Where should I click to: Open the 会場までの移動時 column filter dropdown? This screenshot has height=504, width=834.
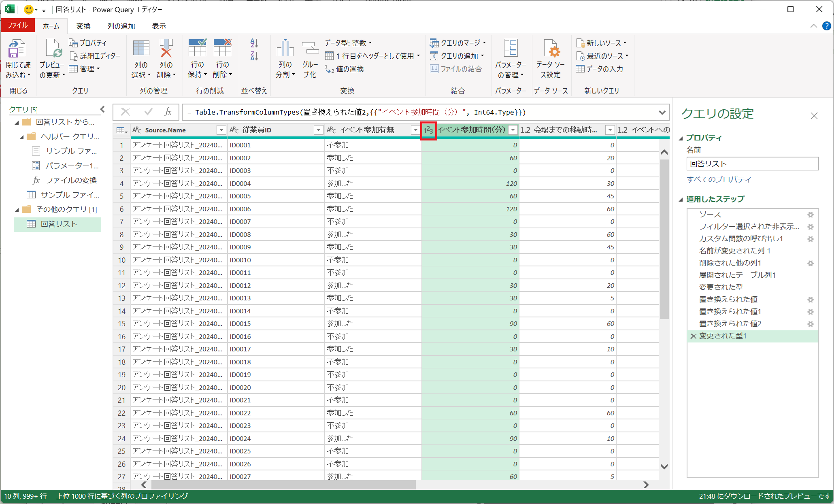pyautogui.click(x=610, y=130)
